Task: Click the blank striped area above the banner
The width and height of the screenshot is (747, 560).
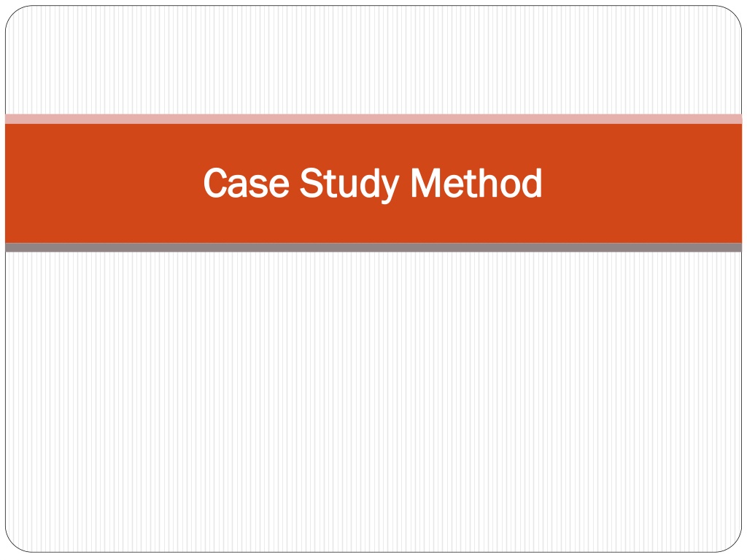Action: pyautogui.click(x=373, y=61)
